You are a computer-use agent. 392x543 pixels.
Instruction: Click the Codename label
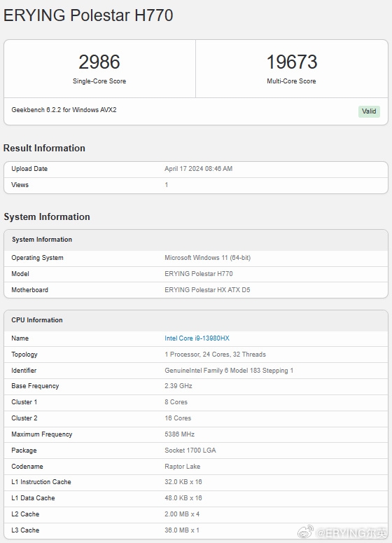click(x=27, y=467)
